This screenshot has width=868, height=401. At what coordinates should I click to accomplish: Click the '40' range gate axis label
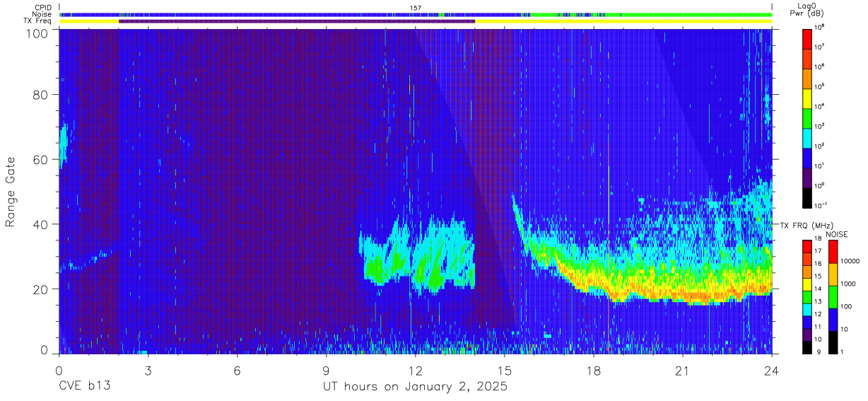point(42,224)
